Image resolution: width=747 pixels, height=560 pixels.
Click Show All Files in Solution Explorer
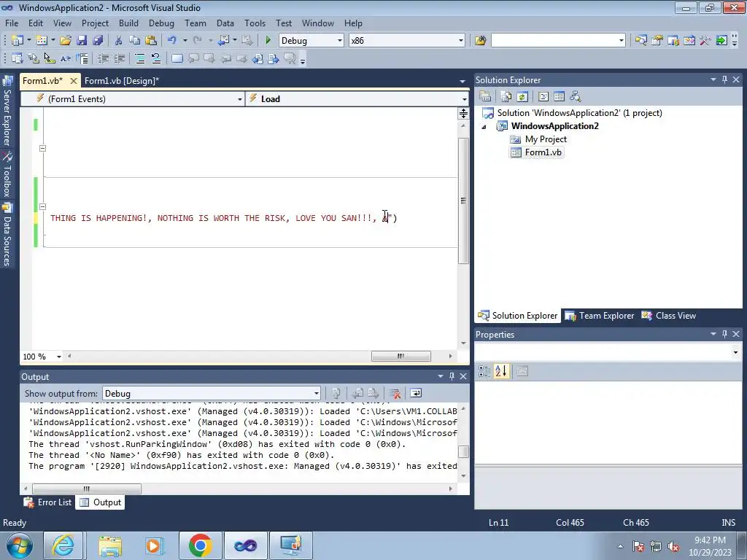pos(506,97)
